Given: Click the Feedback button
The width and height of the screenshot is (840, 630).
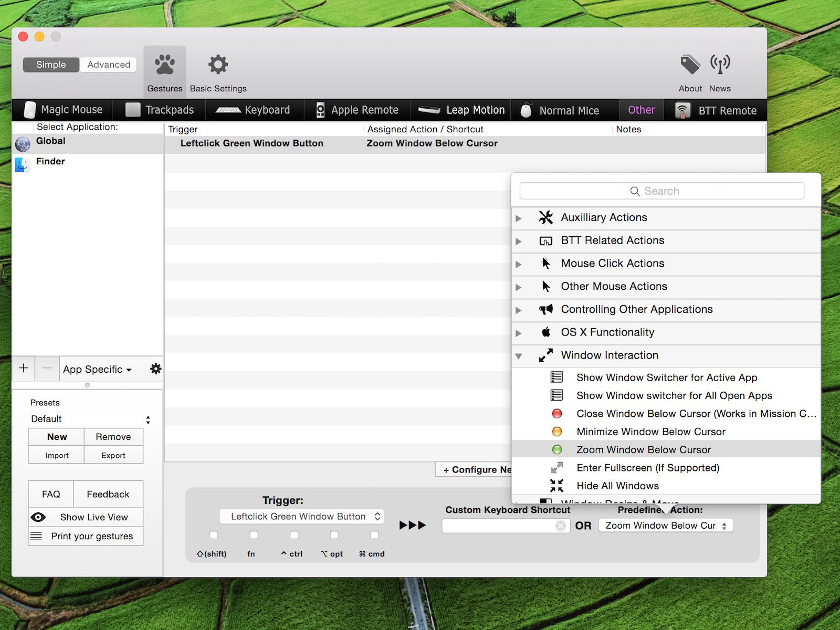Looking at the screenshot, I should pos(108,494).
